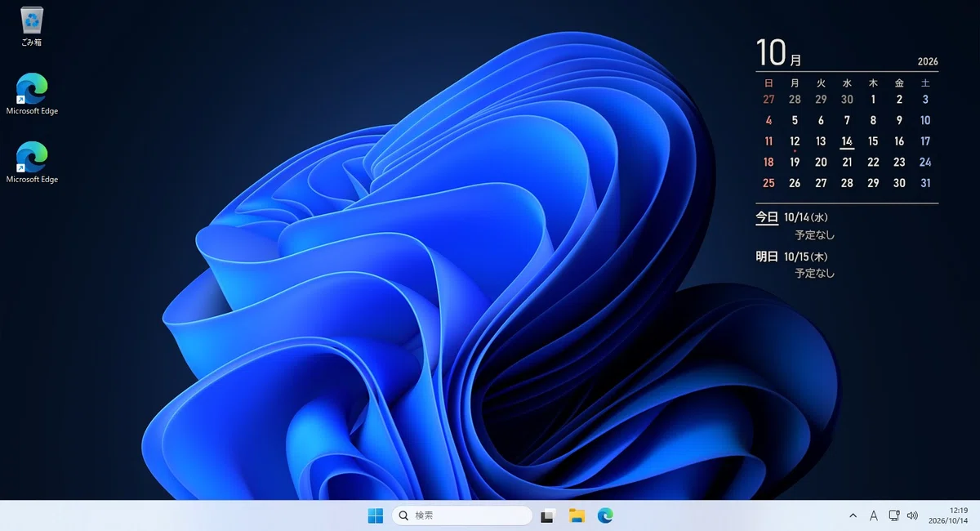Select September 30 in the calendar widget
This screenshot has height=531, width=980.
click(x=847, y=100)
